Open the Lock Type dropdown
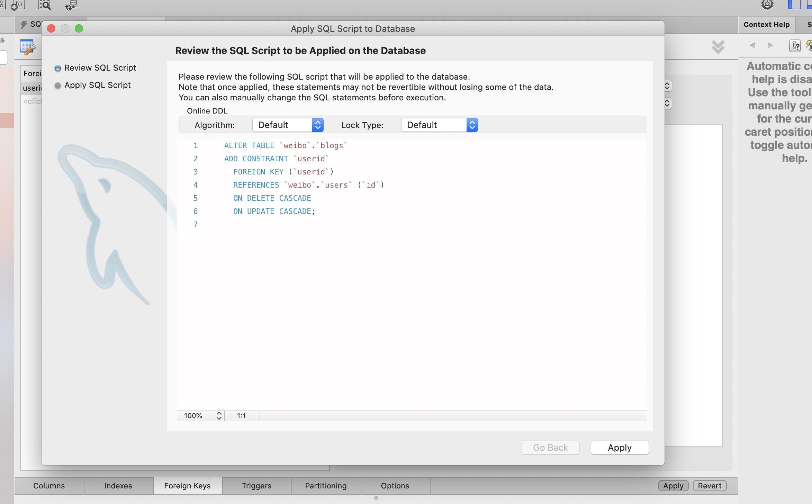This screenshot has height=504, width=812. [x=439, y=125]
